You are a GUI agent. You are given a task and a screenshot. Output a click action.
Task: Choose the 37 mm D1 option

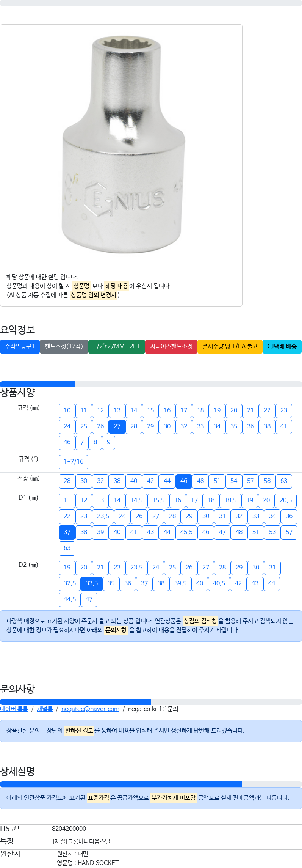tap(67, 532)
